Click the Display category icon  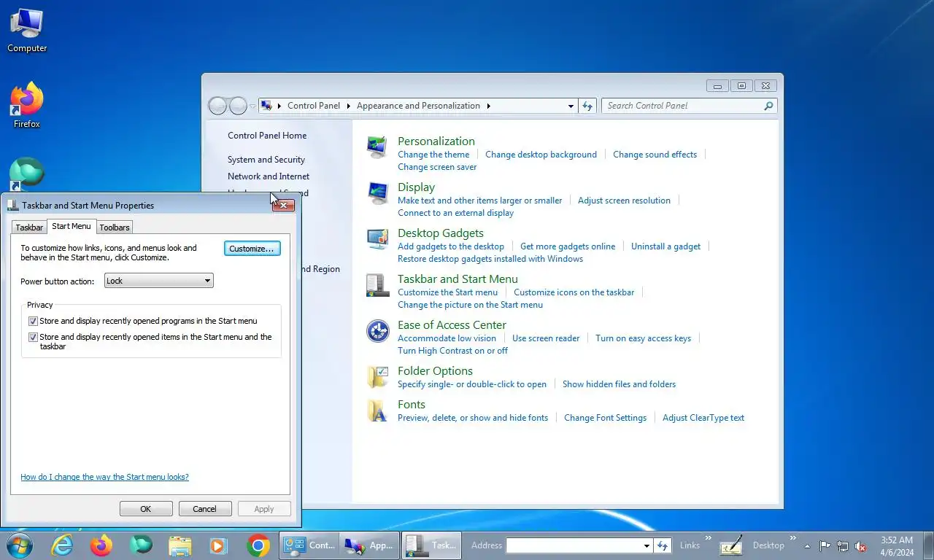(x=377, y=193)
